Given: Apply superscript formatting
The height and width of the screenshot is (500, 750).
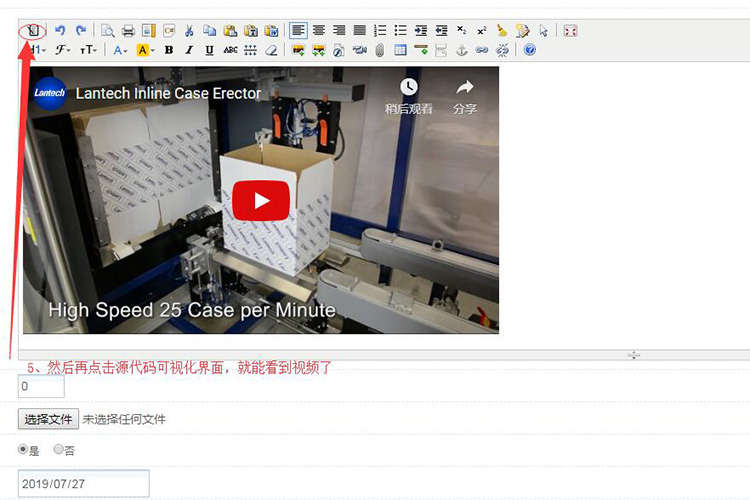Looking at the screenshot, I should (482, 31).
